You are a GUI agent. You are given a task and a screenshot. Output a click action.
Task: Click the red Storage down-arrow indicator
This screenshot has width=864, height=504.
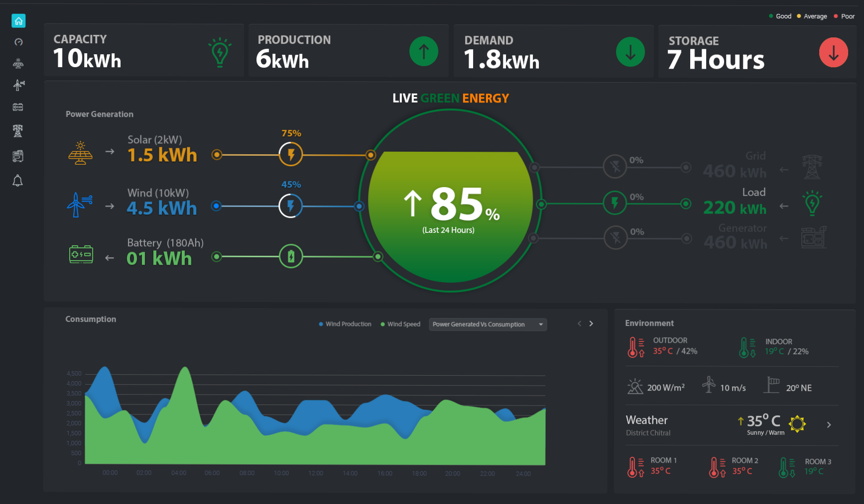833,52
